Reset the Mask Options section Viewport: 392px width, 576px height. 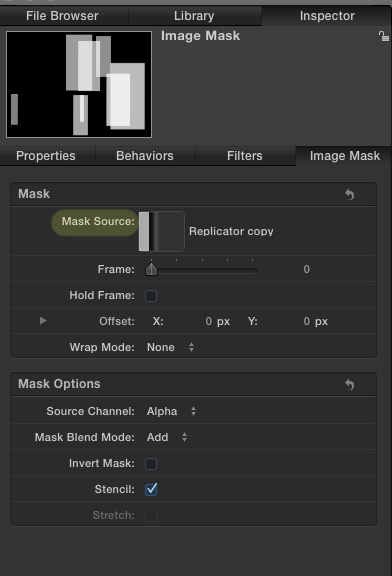349,384
